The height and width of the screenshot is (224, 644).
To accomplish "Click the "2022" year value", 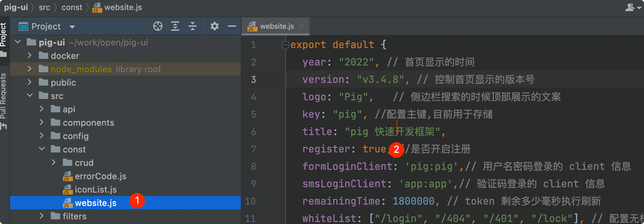I will tap(356, 62).
